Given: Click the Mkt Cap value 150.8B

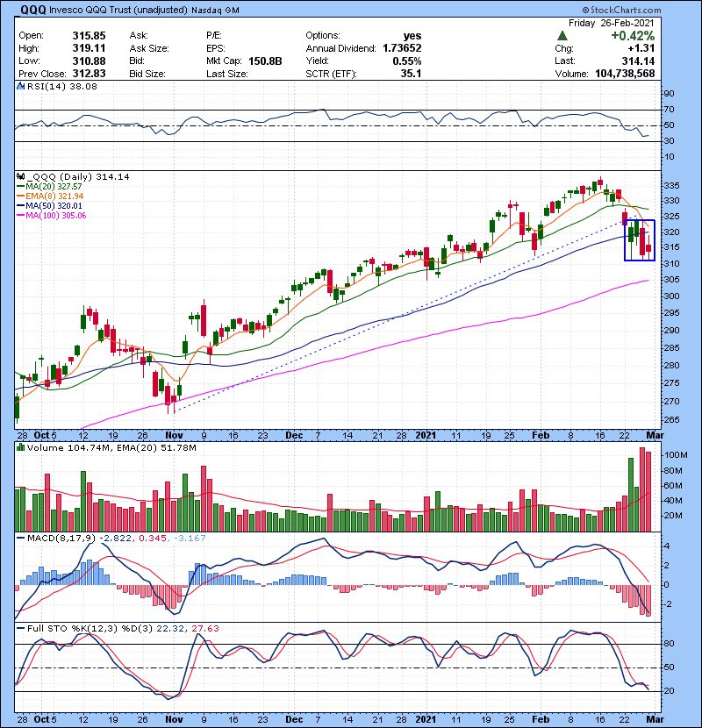Looking at the screenshot, I should tap(265, 61).
